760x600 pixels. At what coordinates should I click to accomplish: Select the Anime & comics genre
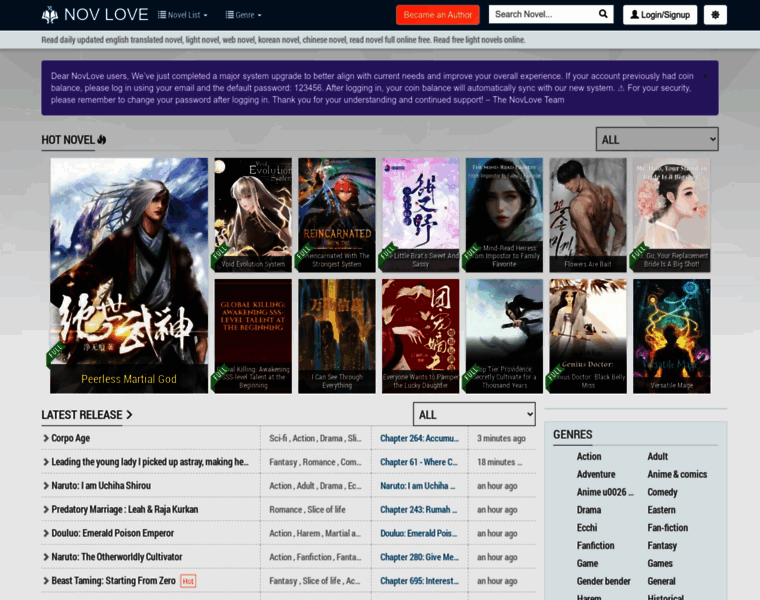(677, 474)
